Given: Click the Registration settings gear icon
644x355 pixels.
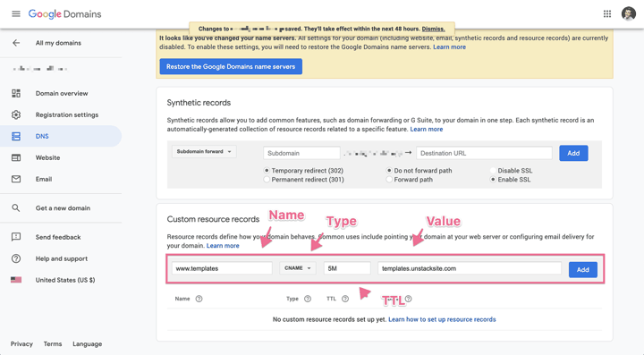Looking at the screenshot, I should pos(16,114).
